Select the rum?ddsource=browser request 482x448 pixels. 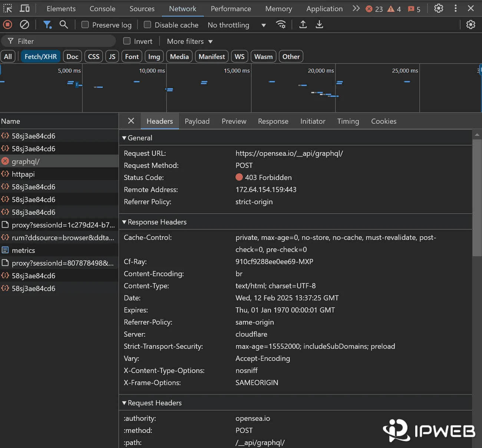point(59,238)
